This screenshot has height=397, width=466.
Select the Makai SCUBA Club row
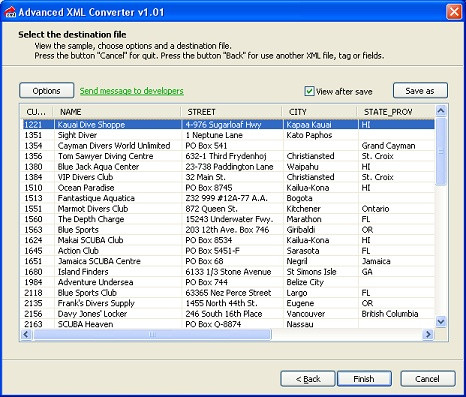pos(228,240)
